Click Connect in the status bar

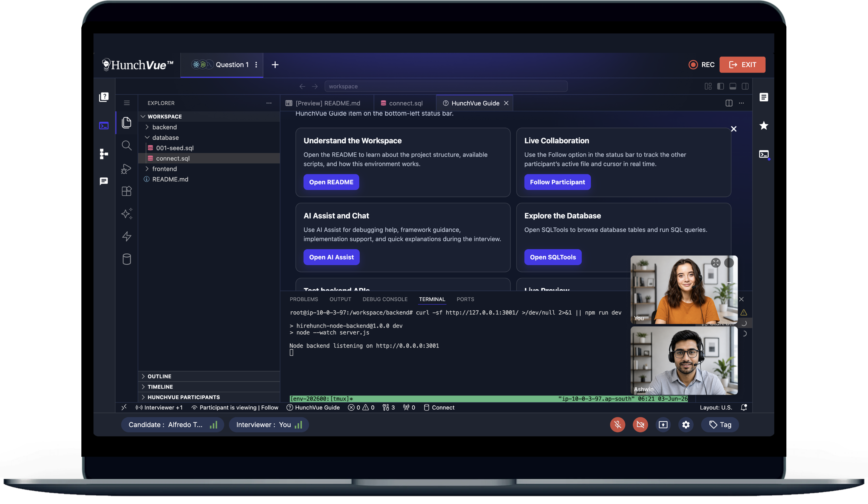(x=439, y=407)
